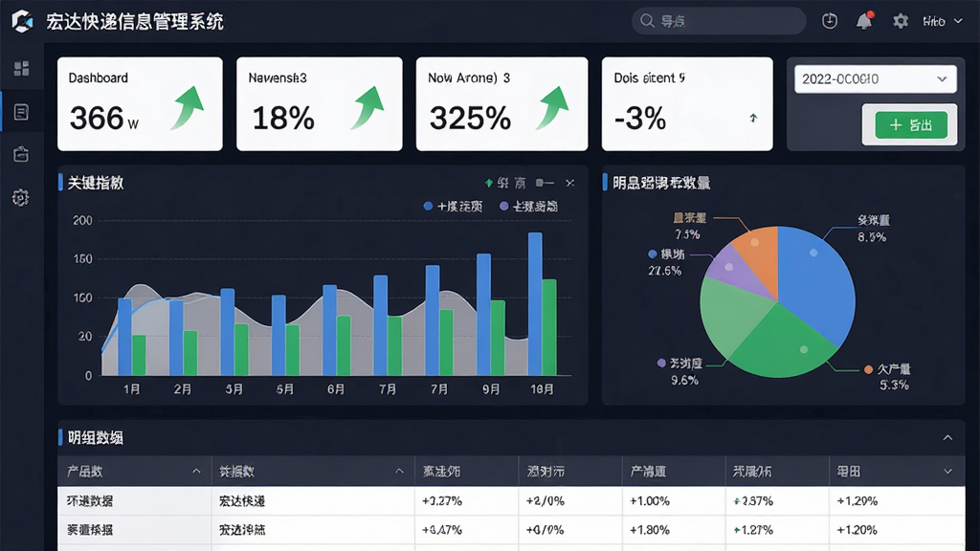
Task: Click the square-and-line icon in the 关键指数 header
Action: pyautogui.click(x=545, y=183)
